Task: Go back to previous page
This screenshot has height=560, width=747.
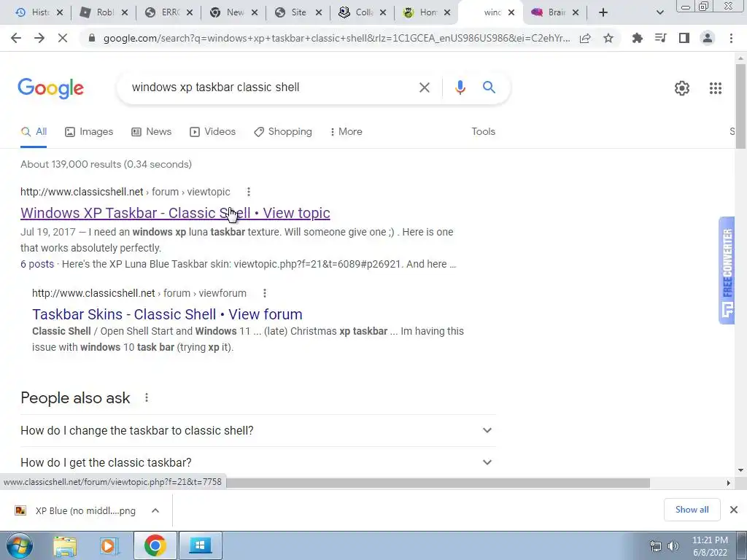Action: (x=16, y=38)
